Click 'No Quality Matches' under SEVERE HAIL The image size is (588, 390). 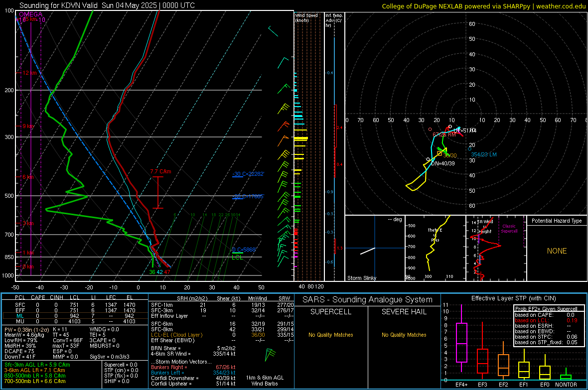pyautogui.click(x=404, y=335)
